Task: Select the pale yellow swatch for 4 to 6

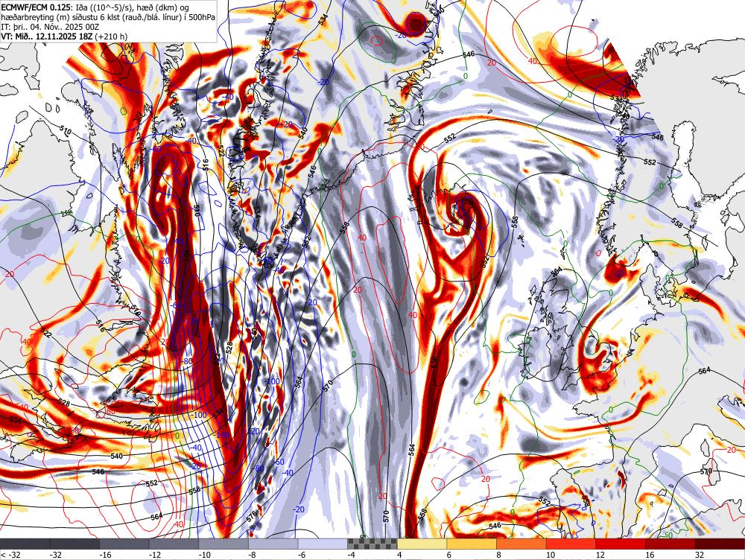Action: tap(422, 544)
